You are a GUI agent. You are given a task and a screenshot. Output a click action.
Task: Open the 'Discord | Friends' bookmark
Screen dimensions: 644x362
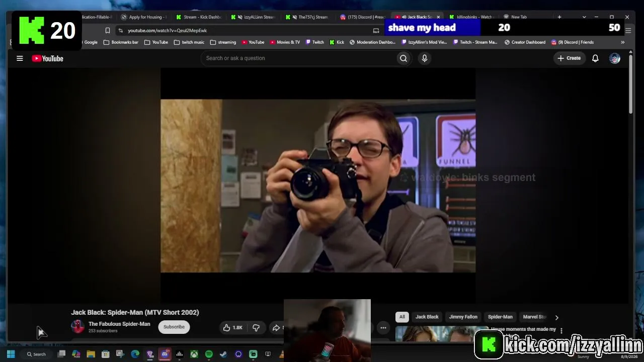[573, 42]
